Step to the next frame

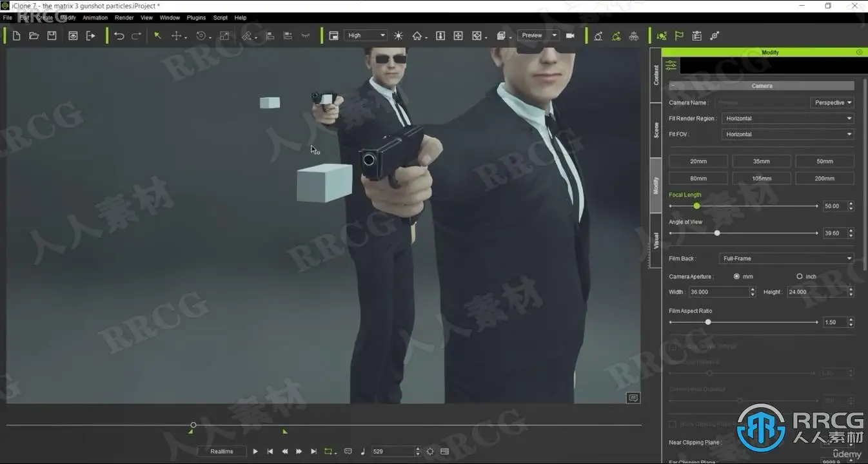click(x=299, y=452)
